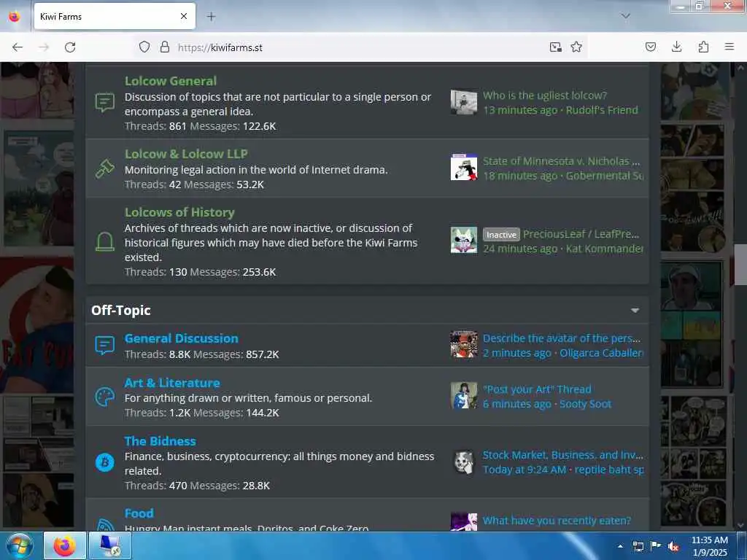This screenshot has height=560, width=747.
Task: Click the muted volume tray icon
Action: [x=673, y=547]
